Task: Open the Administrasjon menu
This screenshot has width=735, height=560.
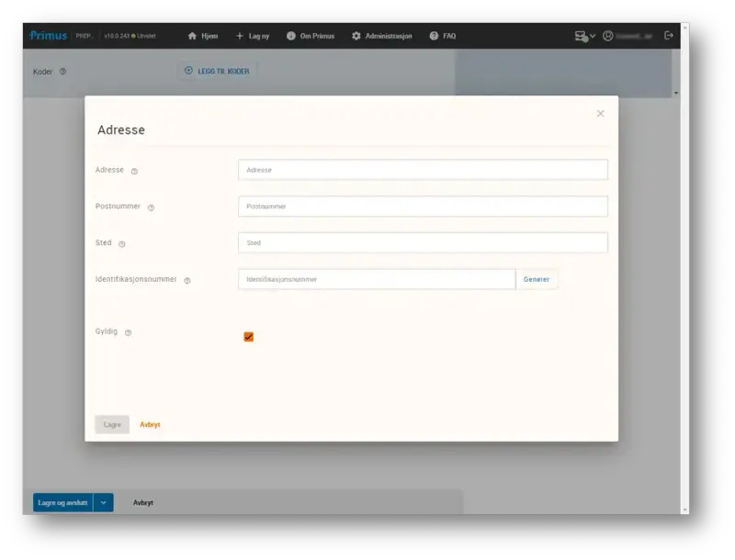Action: coord(381,36)
